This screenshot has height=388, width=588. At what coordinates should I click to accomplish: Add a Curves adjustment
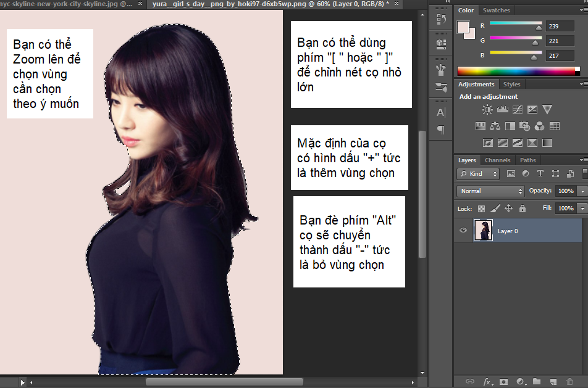pyautogui.click(x=517, y=110)
